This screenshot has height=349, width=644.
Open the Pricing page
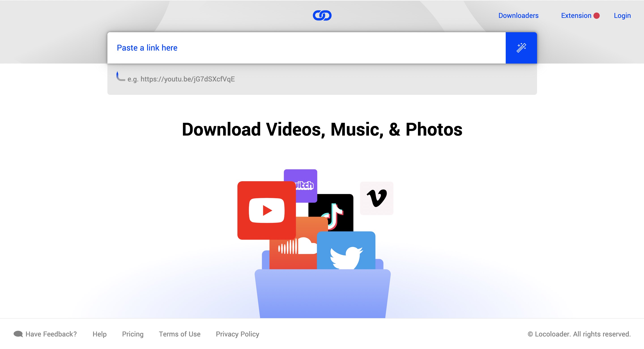click(x=132, y=334)
